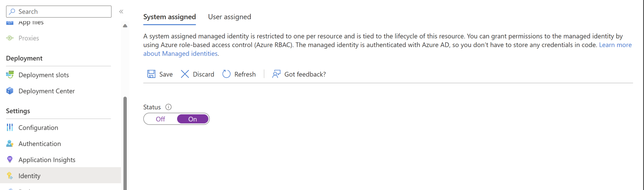Click the Status info circle icon
This screenshot has width=644, height=190.
coord(169,107)
